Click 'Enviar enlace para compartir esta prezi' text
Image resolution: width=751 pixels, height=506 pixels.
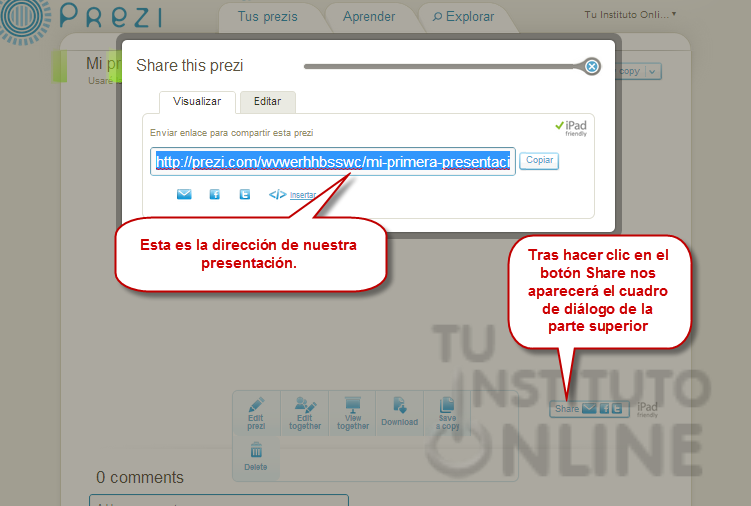[x=231, y=133]
